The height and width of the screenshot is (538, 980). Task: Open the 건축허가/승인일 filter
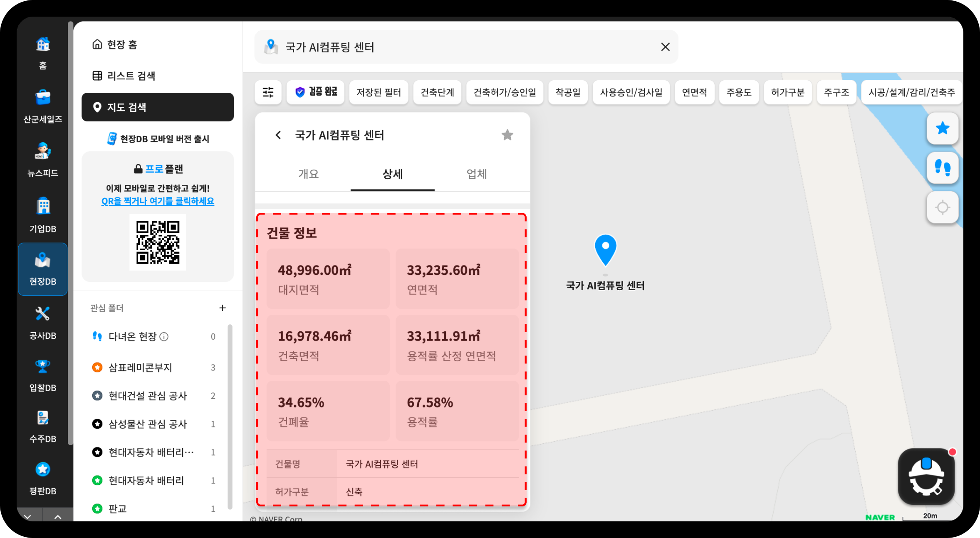[505, 92]
